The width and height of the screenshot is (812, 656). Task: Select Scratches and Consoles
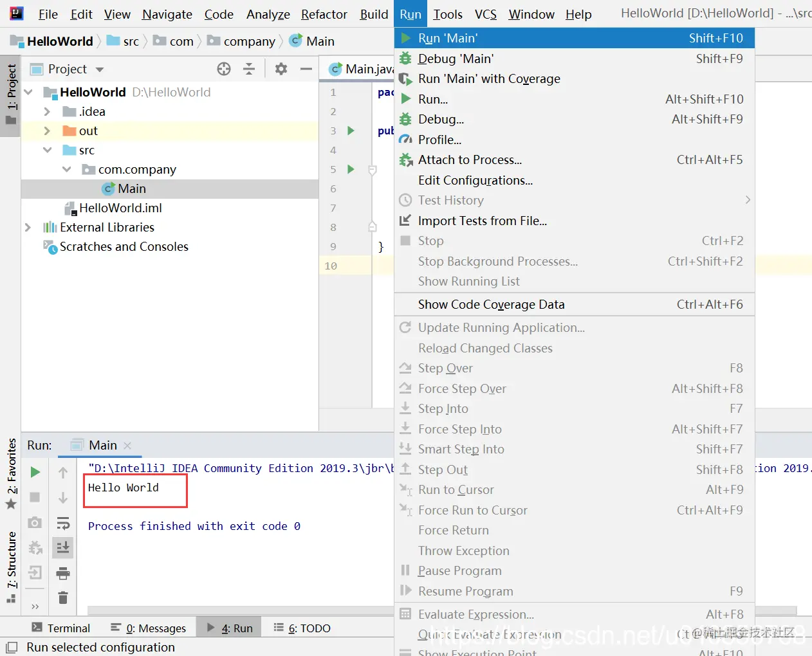(x=116, y=246)
